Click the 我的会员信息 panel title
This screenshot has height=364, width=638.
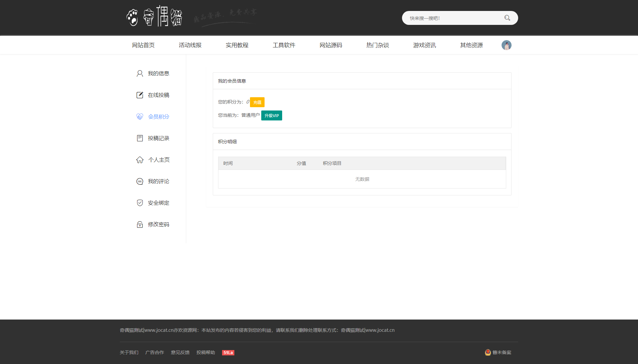tap(232, 81)
